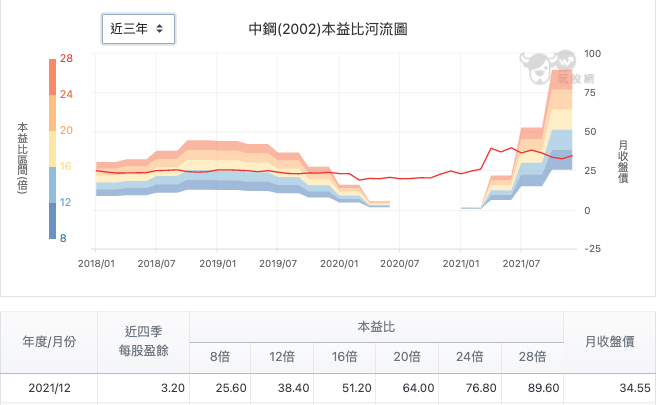Click the 20 band in color legend
The image size is (656, 405).
[52, 149]
